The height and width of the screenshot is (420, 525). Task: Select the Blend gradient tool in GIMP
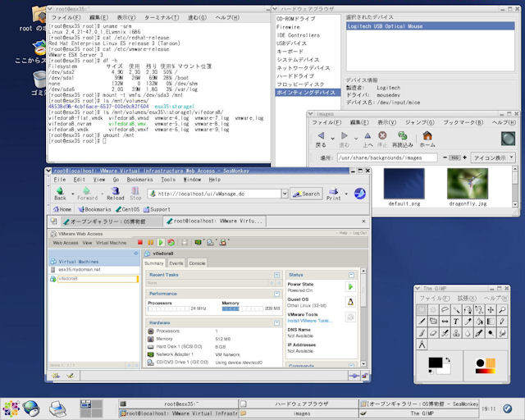pyautogui.click(x=491, y=322)
